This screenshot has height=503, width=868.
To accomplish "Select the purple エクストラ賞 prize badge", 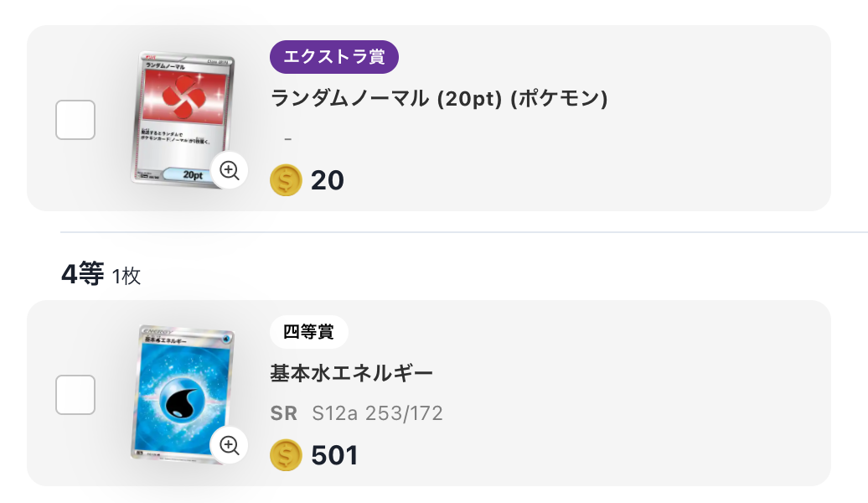I will pos(333,57).
